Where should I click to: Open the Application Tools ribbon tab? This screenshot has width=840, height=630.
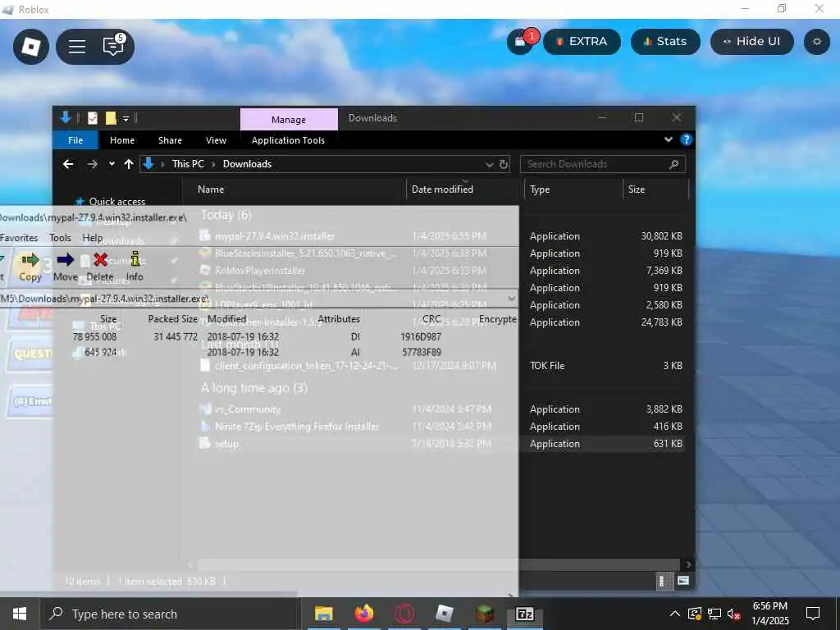click(288, 140)
